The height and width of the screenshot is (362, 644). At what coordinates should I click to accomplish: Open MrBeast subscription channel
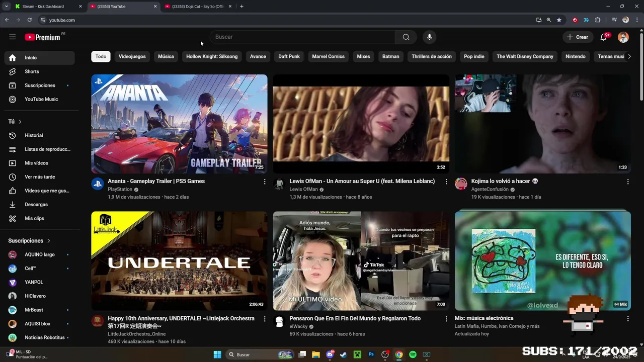pos(40,310)
